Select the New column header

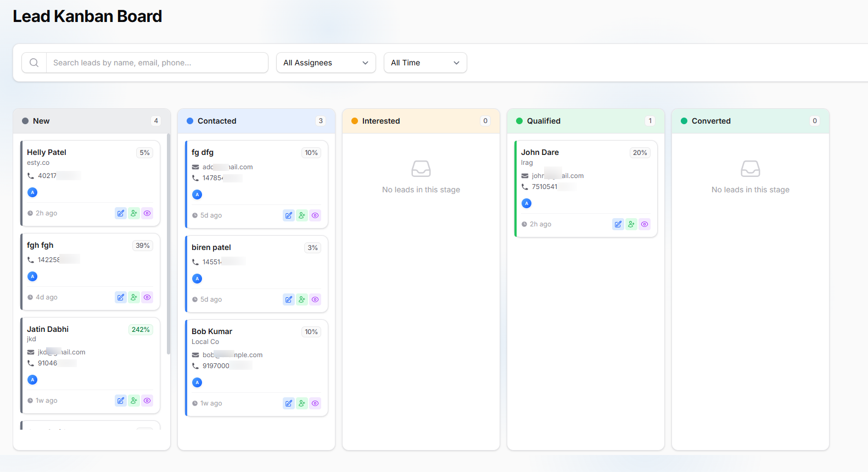pyautogui.click(x=92, y=121)
